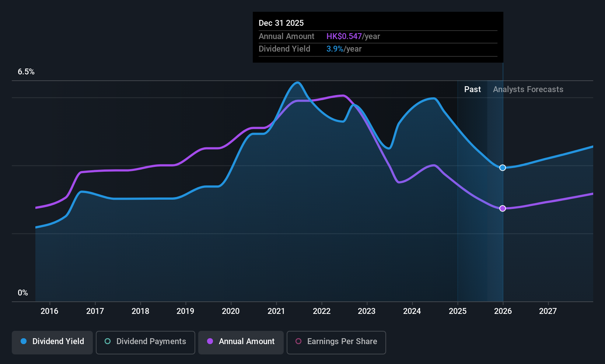Select the purple annual amount data point marker
The image size is (605, 364).
click(503, 209)
